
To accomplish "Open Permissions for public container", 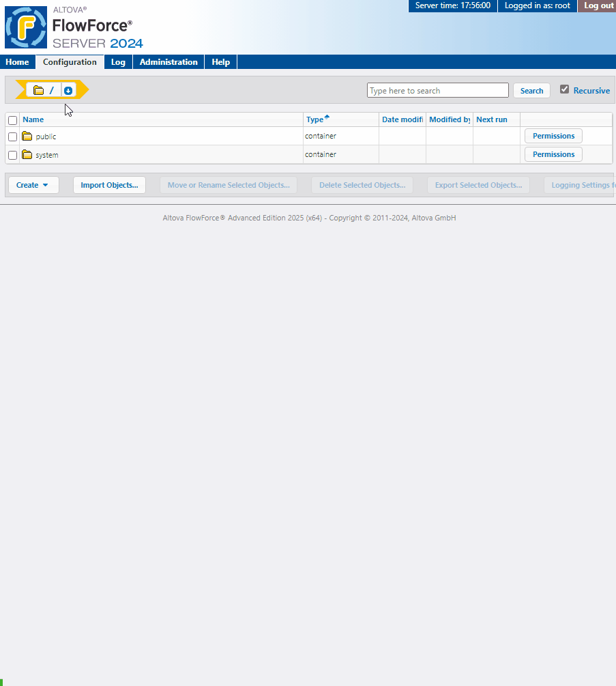I will coord(553,136).
